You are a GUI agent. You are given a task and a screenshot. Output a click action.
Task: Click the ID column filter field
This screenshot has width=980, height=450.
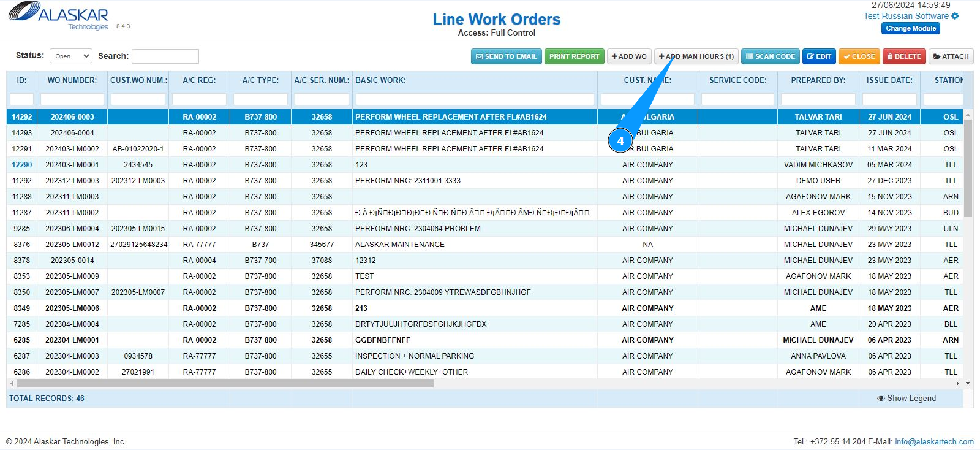[x=22, y=99]
